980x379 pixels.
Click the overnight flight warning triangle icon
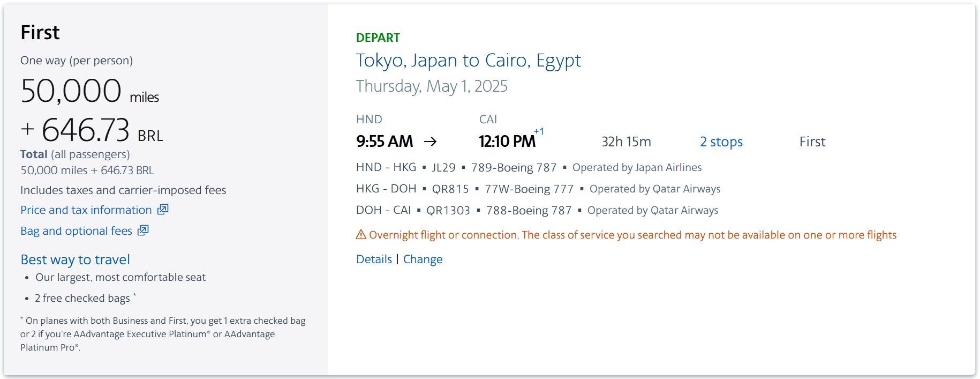[x=361, y=235]
